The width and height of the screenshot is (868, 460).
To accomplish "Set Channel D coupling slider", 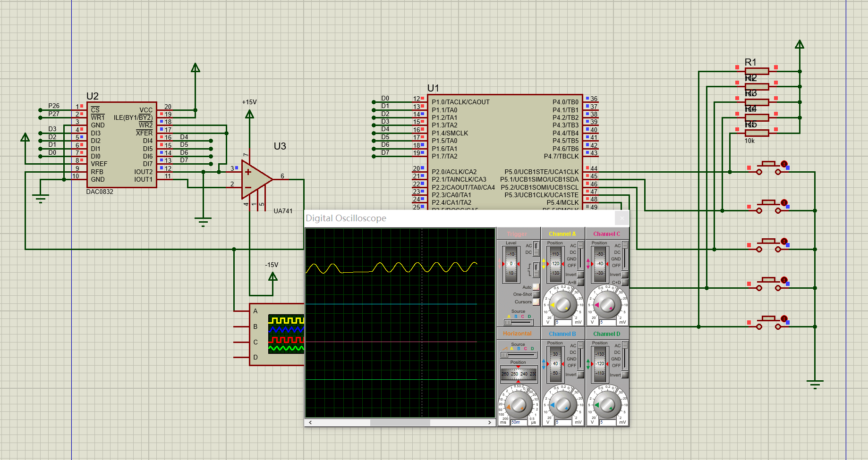I will (x=625, y=356).
